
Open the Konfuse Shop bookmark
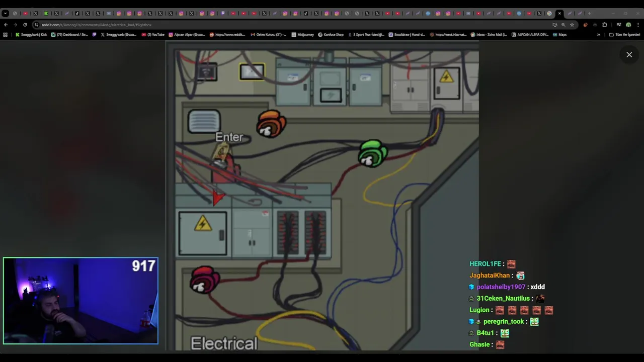(x=331, y=35)
